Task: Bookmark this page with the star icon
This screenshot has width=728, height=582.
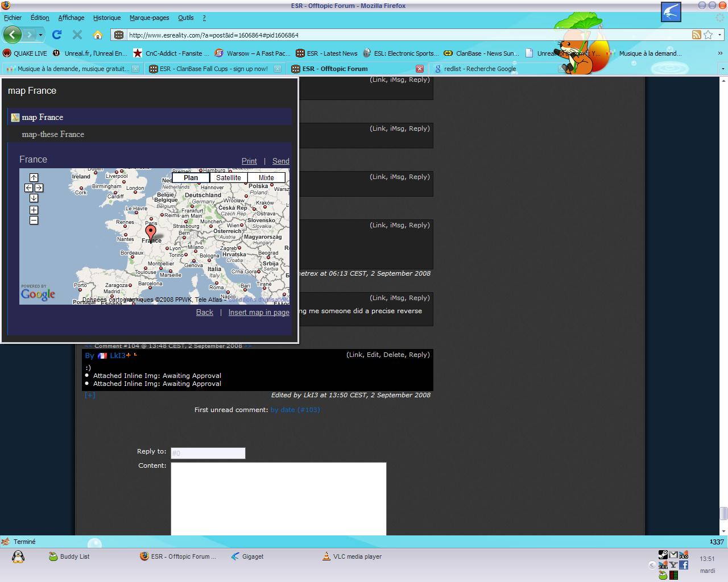Action: point(708,35)
